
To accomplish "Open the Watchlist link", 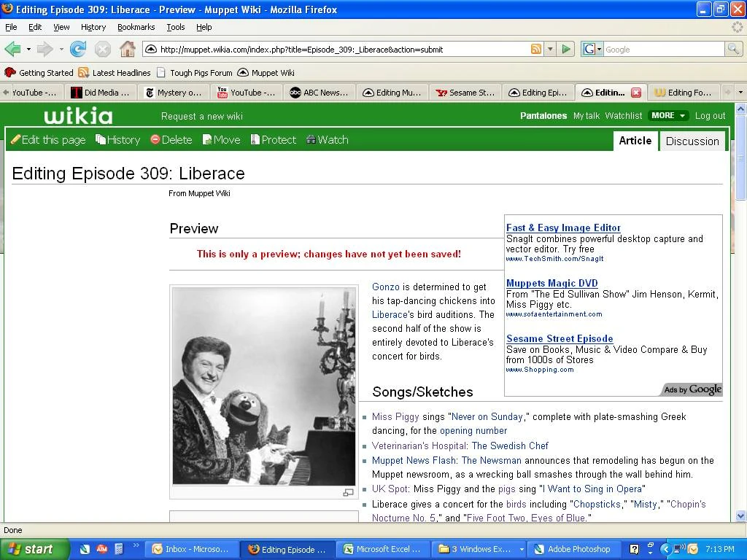I will (624, 116).
